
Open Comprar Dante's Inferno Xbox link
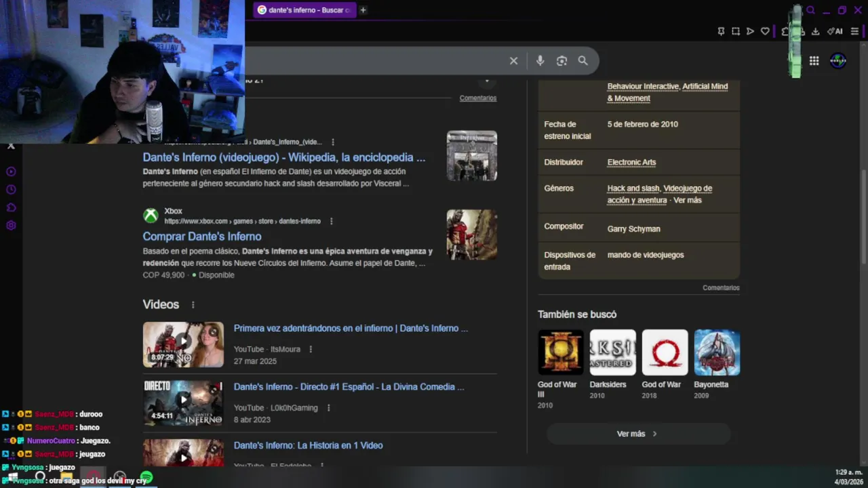coord(202,237)
